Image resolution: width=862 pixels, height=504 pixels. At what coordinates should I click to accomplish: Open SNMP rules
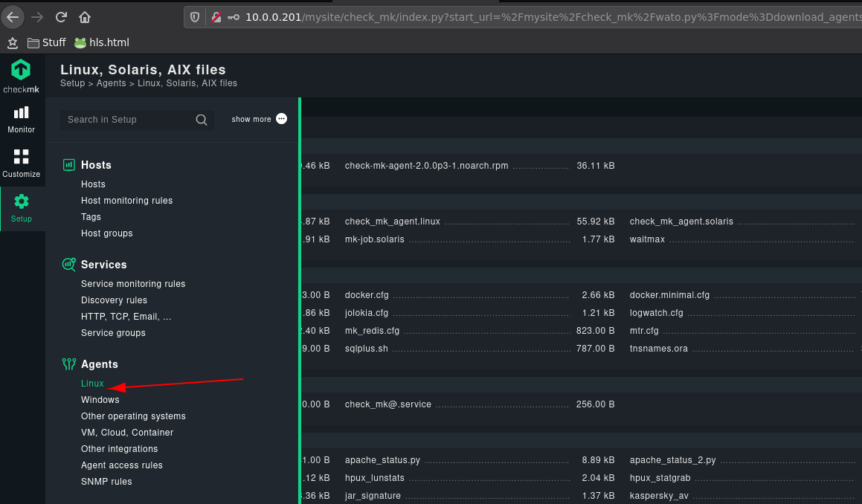point(106,482)
